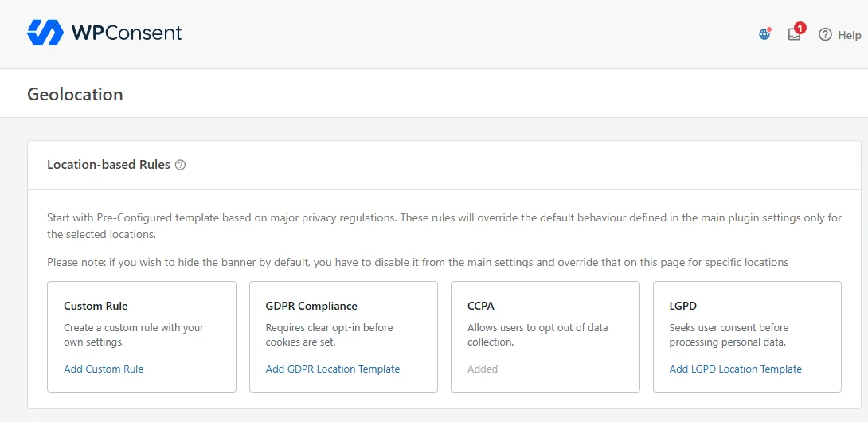Viewport: 868px width, 422px height.
Task: Open the globe language icon
Action: point(764,34)
